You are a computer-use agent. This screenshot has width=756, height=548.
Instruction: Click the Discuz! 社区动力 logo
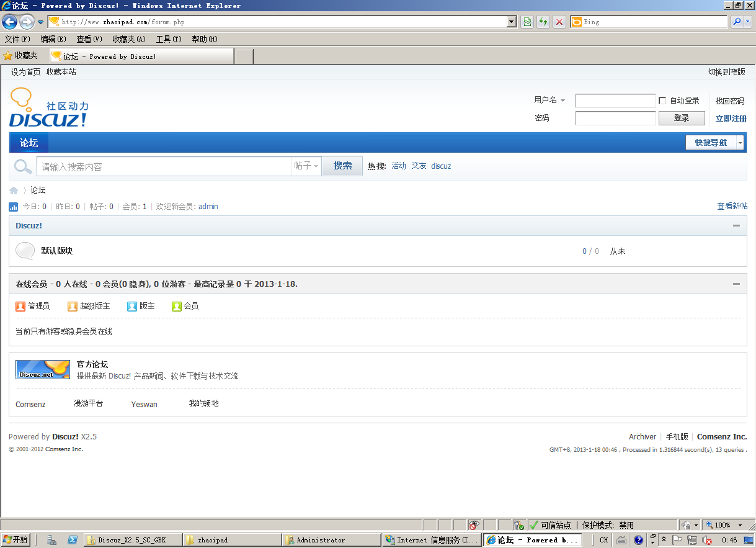tap(50, 107)
